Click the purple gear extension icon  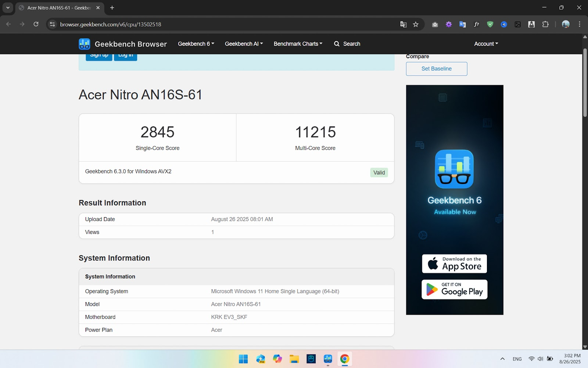449,24
